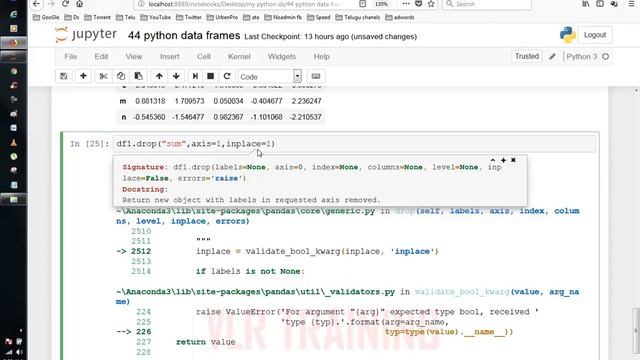Open the Pocket save icon in address bar
Viewport: 640px width, 360px height.
click(x=419, y=4)
